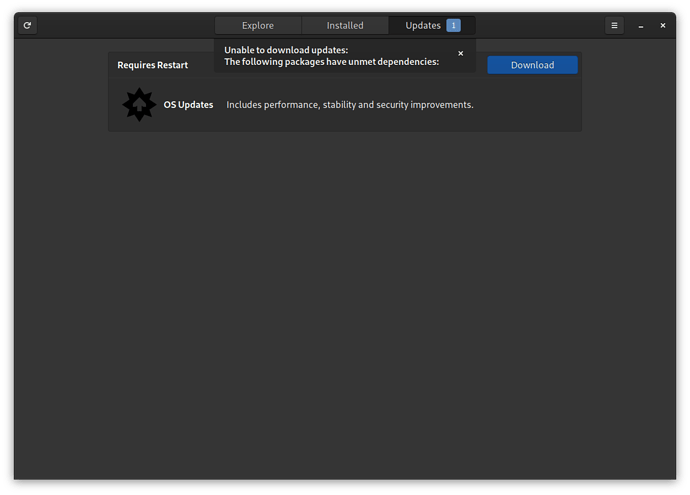Select the Updates tab
Screen dimensions: 690x495
click(432, 26)
